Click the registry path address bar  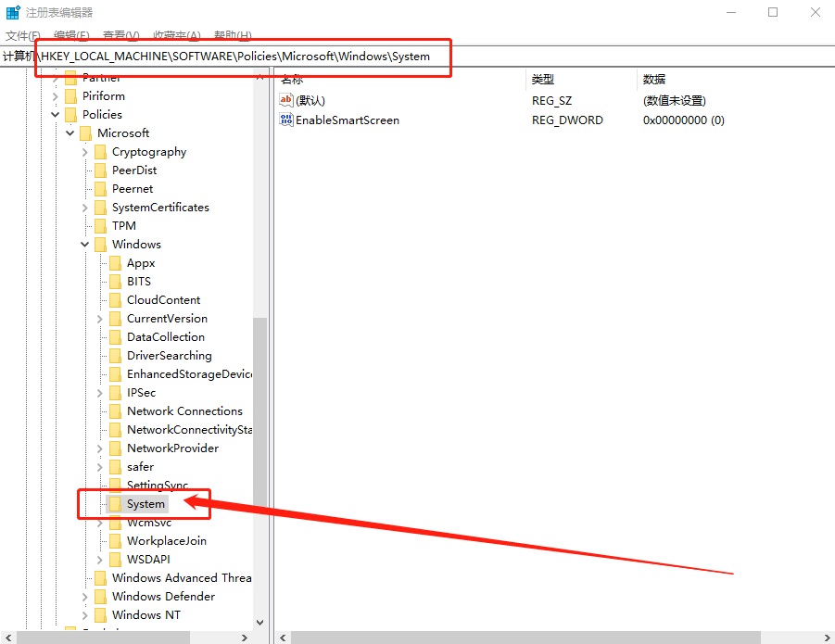pyautogui.click(x=417, y=56)
